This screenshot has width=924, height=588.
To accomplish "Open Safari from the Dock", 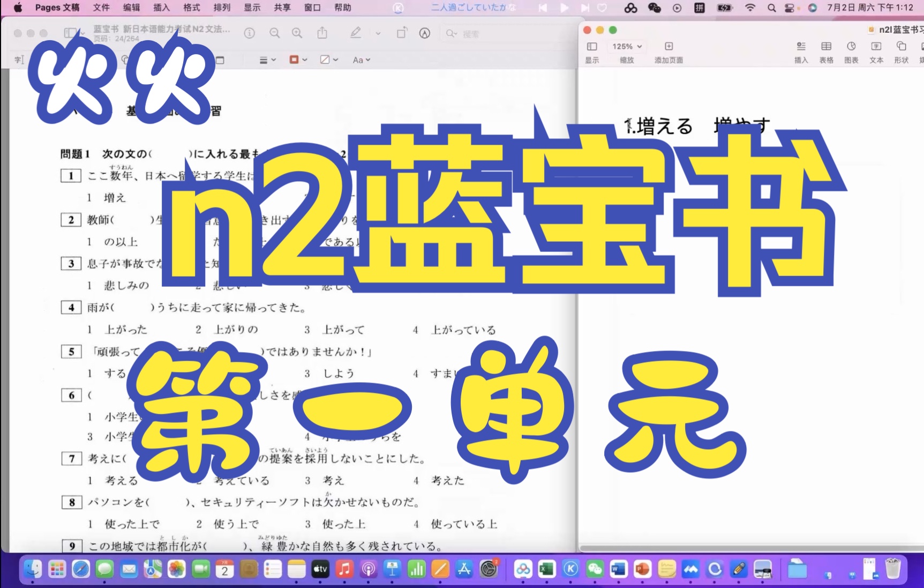I will (81, 569).
